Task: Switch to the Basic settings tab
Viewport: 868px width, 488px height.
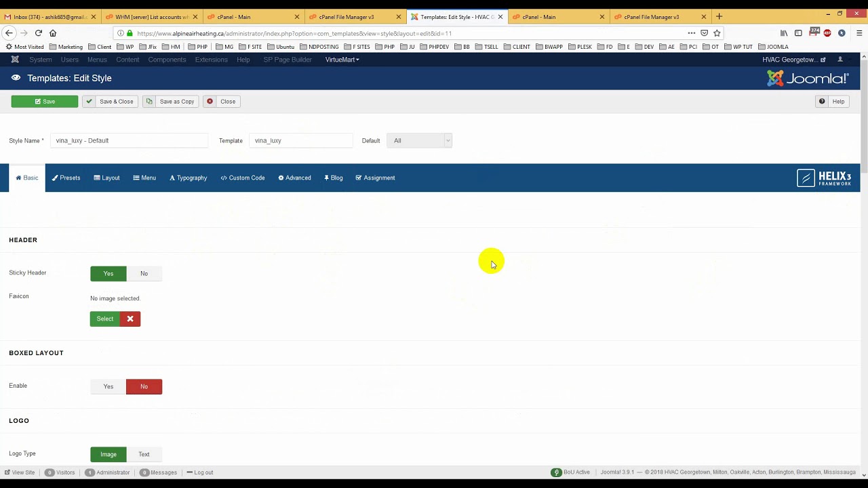Action: click(x=27, y=178)
